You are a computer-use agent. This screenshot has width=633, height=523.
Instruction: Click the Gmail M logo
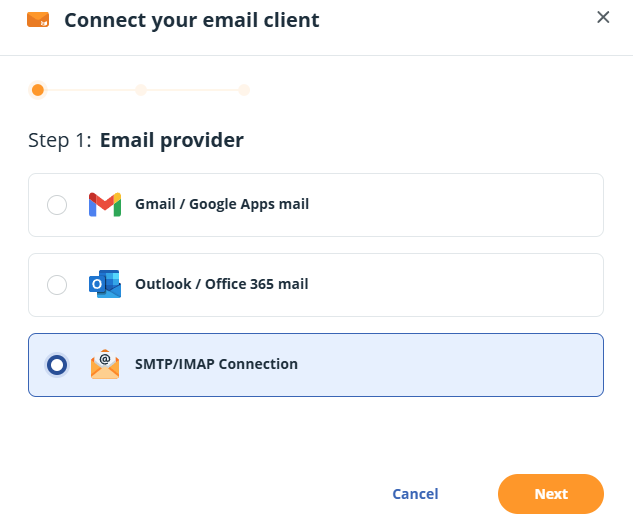(x=105, y=205)
